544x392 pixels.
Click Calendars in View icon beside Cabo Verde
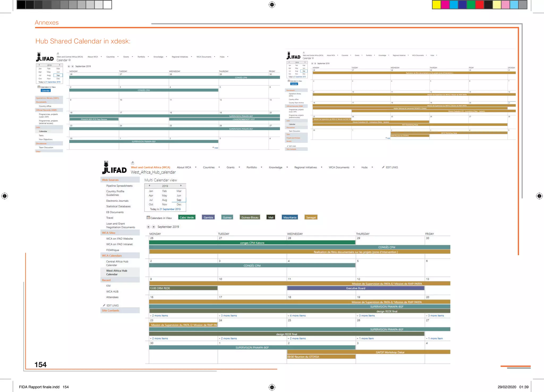tap(148, 218)
